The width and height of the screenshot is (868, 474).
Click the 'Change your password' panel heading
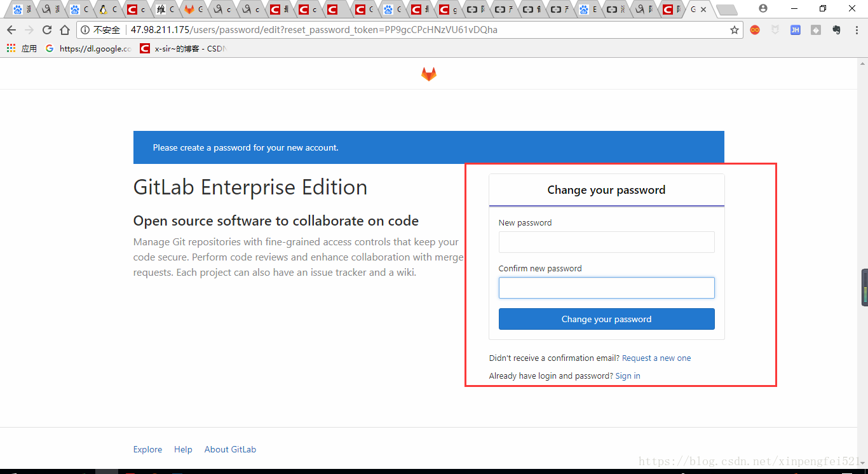(606, 190)
